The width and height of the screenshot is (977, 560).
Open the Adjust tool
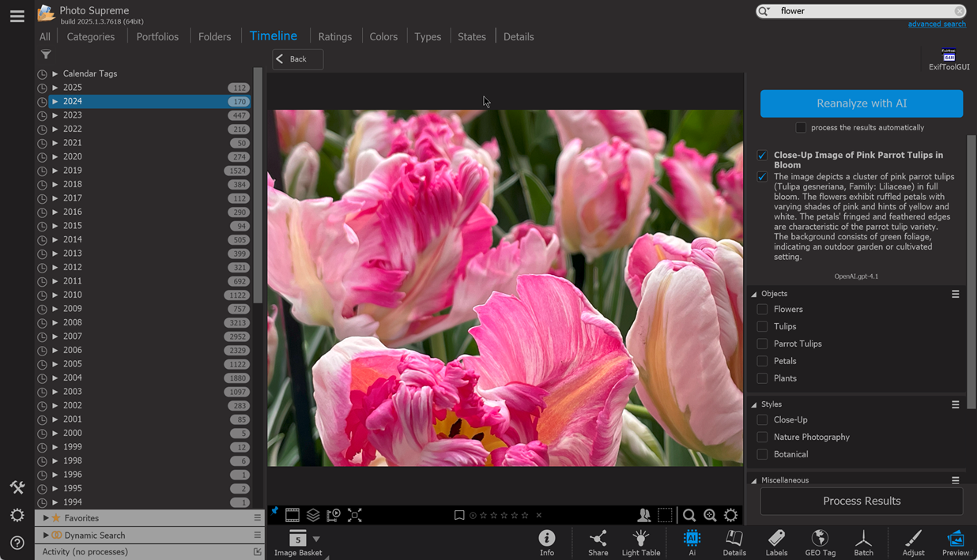pos(913,543)
